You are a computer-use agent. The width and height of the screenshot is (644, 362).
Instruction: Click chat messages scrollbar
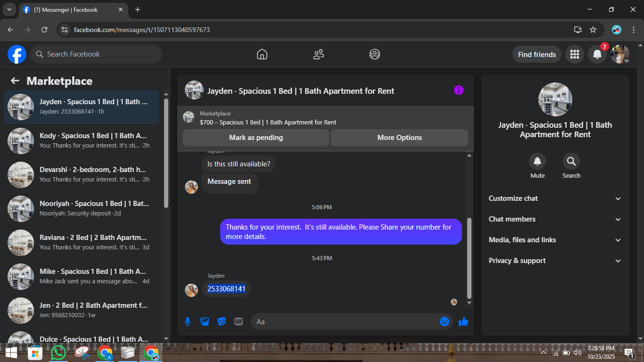[469, 258]
